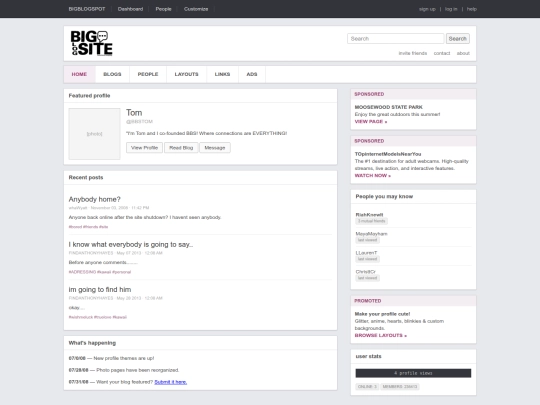This screenshot has height=405, width=540.
Task: Click the log in link
Action: (x=451, y=9)
